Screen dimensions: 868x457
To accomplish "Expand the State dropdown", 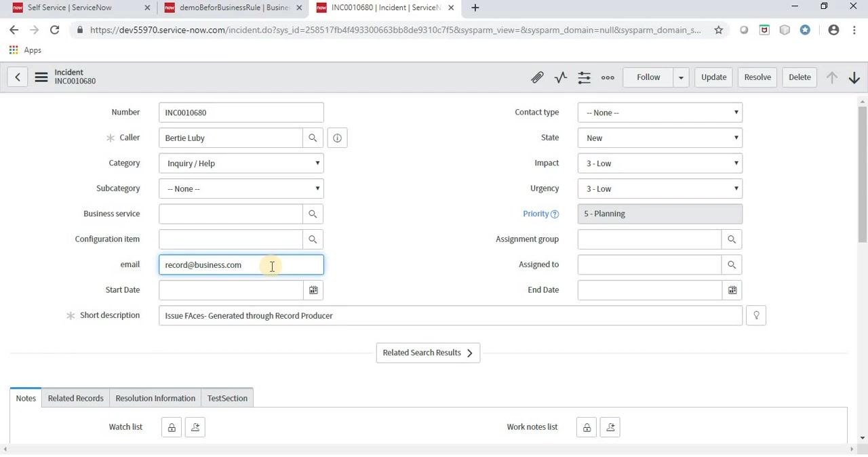I will click(660, 138).
